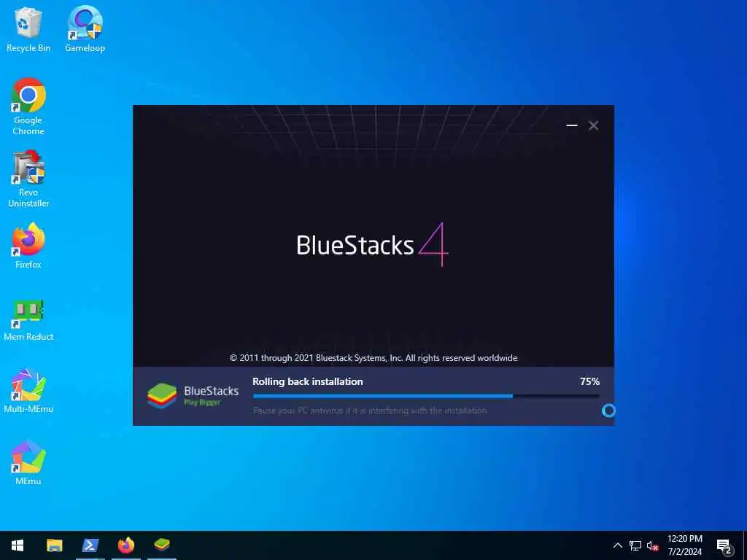
Task: Minimize the BlueStacks installer window
Action: click(x=572, y=125)
